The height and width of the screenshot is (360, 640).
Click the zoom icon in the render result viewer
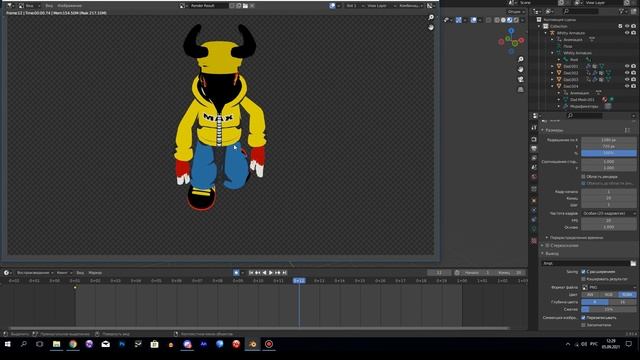431,17
